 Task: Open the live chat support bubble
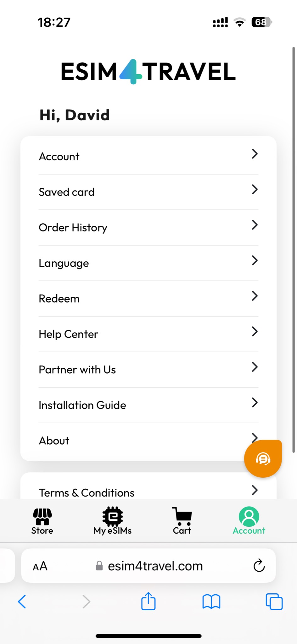pyautogui.click(x=263, y=459)
